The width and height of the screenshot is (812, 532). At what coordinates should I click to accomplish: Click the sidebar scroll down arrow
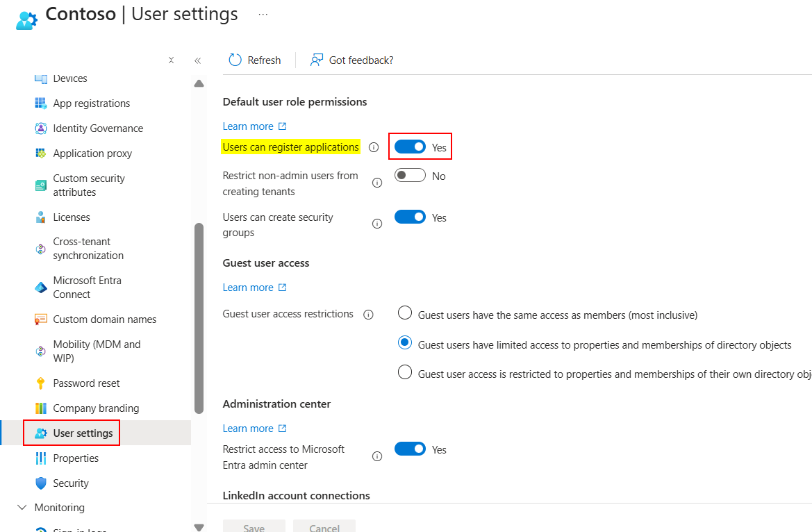click(199, 527)
